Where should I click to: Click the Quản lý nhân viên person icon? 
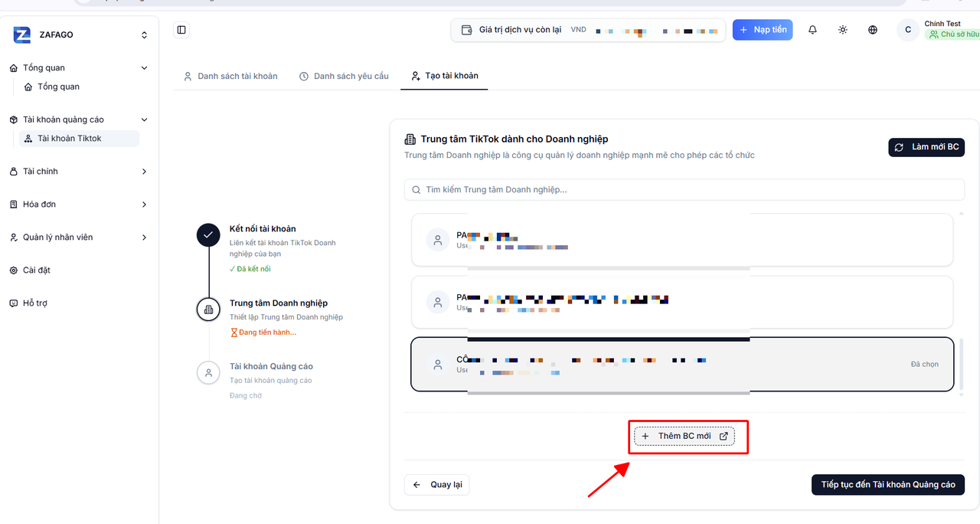click(14, 237)
